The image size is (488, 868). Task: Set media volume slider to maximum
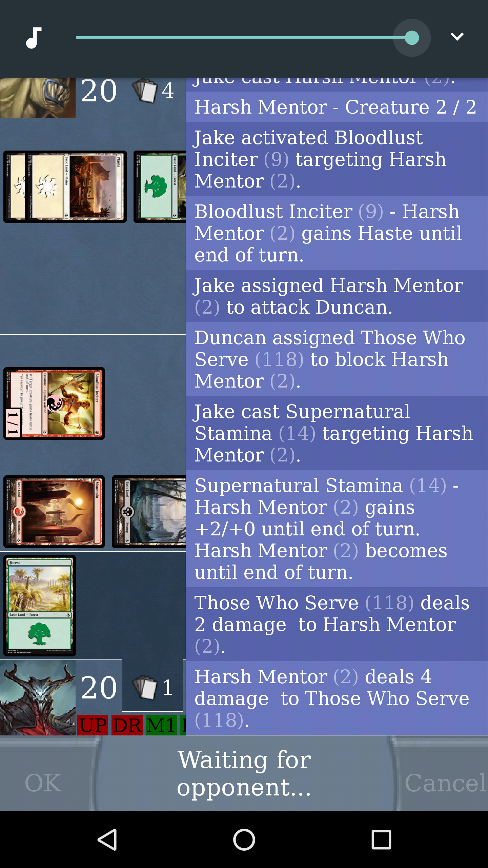click(411, 38)
